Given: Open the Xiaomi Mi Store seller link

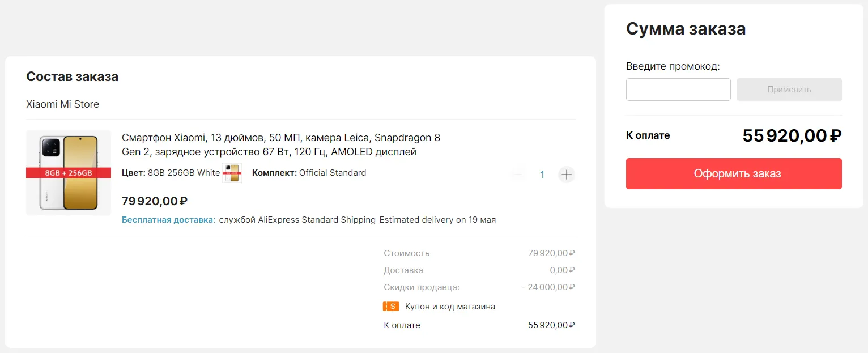Looking at the screenshot, I should pyautogui.click(x=63, y=104).
